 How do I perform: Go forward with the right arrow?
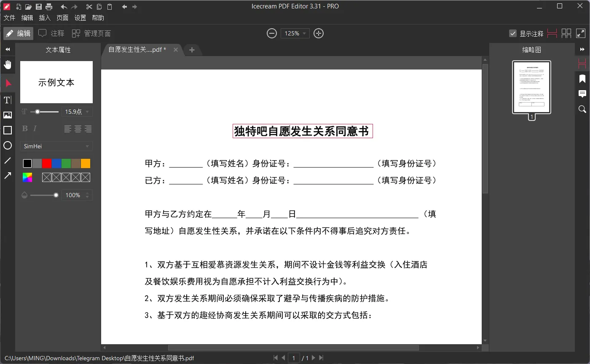(134, 7)
